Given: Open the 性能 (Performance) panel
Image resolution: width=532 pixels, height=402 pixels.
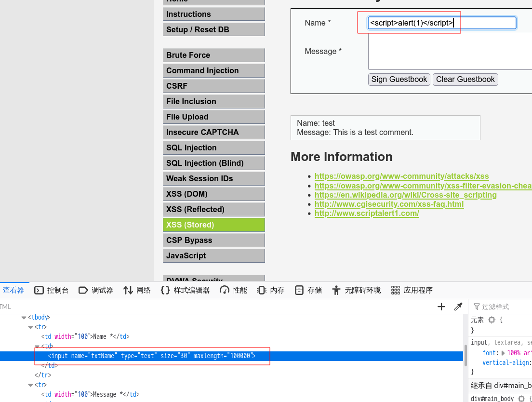Looking at the screenshot, I should pyautogui.click(x=233, y=290).
